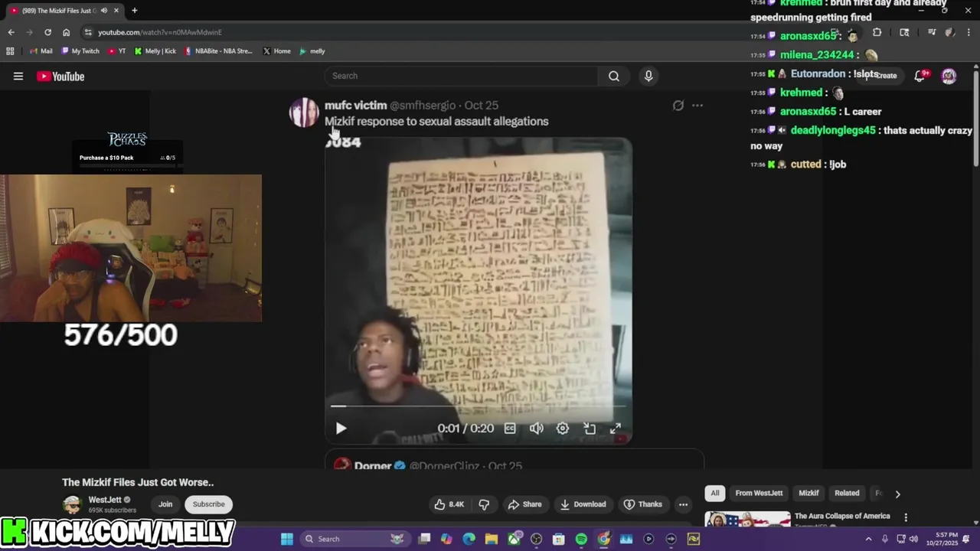Open the Apps grid in bookmarks bar

(10, 51)
